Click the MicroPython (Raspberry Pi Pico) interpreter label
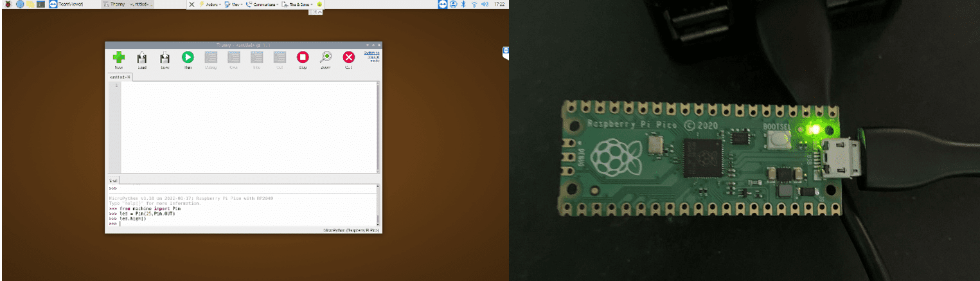 [351, 230]
